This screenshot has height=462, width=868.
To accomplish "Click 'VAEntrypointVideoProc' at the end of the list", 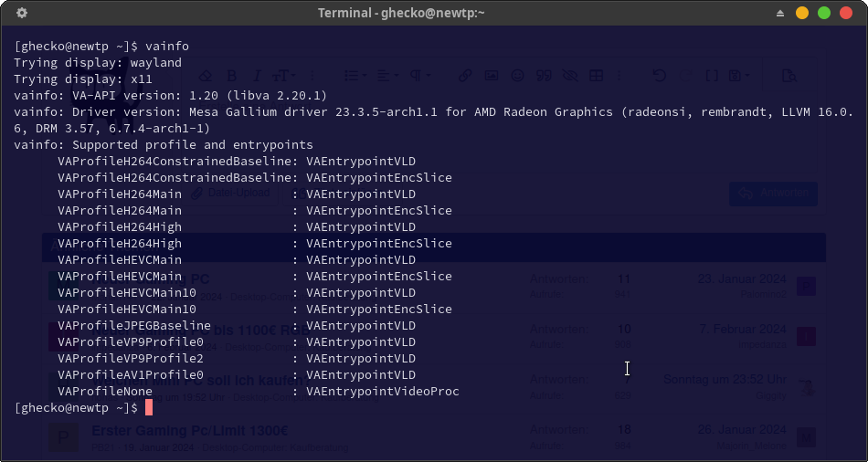I will [x=383, y=391].
